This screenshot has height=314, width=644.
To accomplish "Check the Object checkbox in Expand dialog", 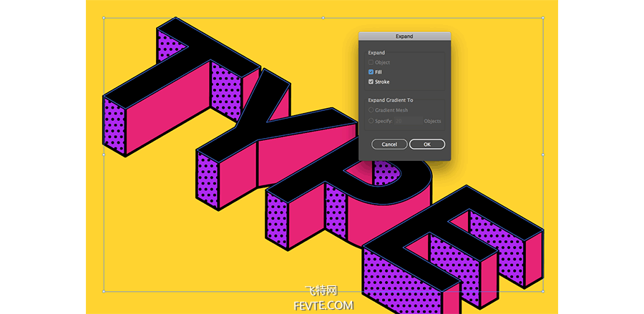I will tap(371, 62).
